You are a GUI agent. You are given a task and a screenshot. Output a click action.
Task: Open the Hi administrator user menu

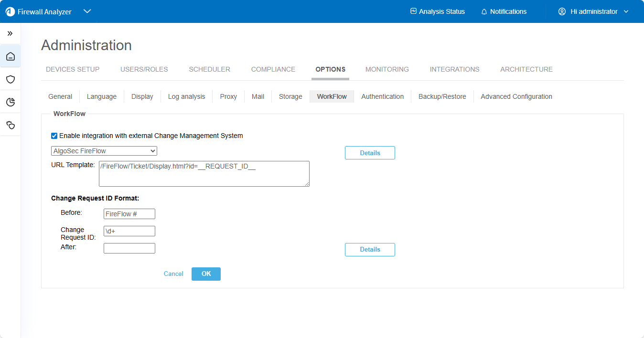pos(593,11)
